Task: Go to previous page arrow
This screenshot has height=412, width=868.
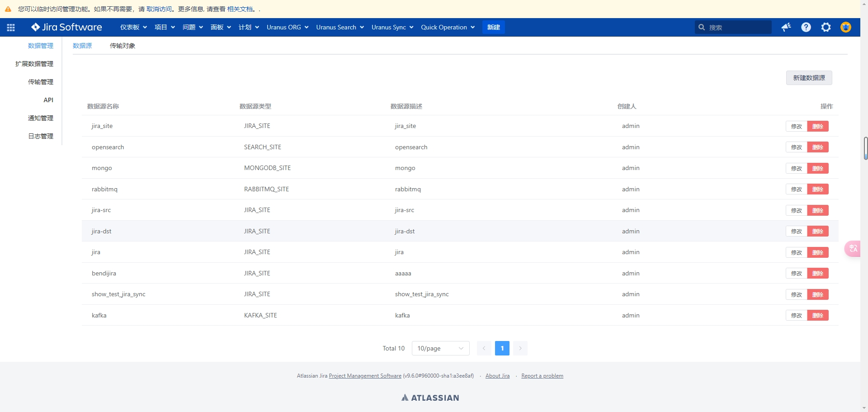Action: point(484,348)
